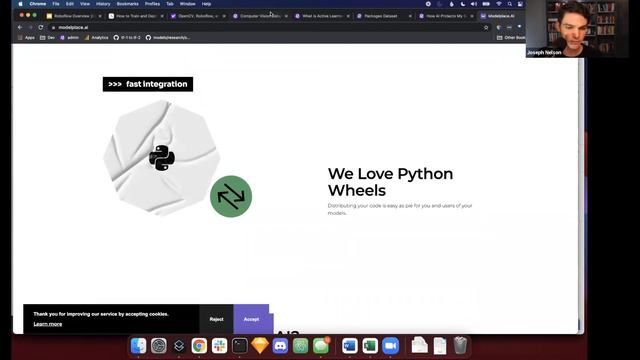This screenshot has height=360, width=640.
Task: Launch Microsoft Word from the dock
Action: (x=350, y=346)
